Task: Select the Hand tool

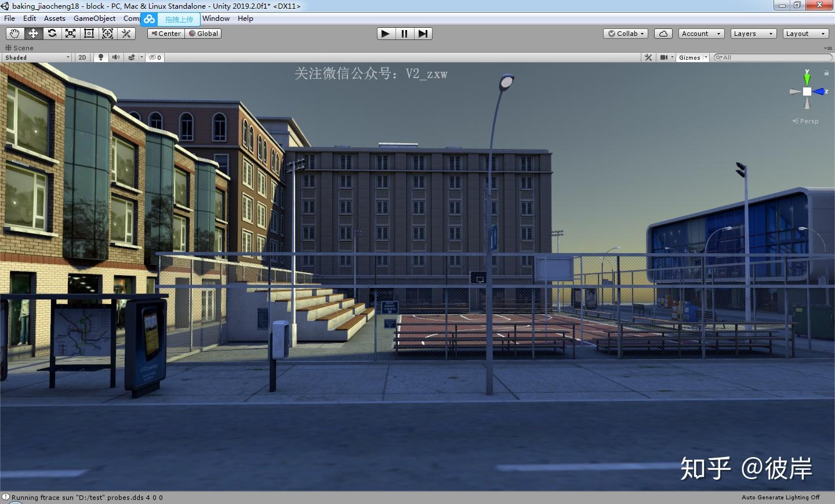Action: (14, 34)
